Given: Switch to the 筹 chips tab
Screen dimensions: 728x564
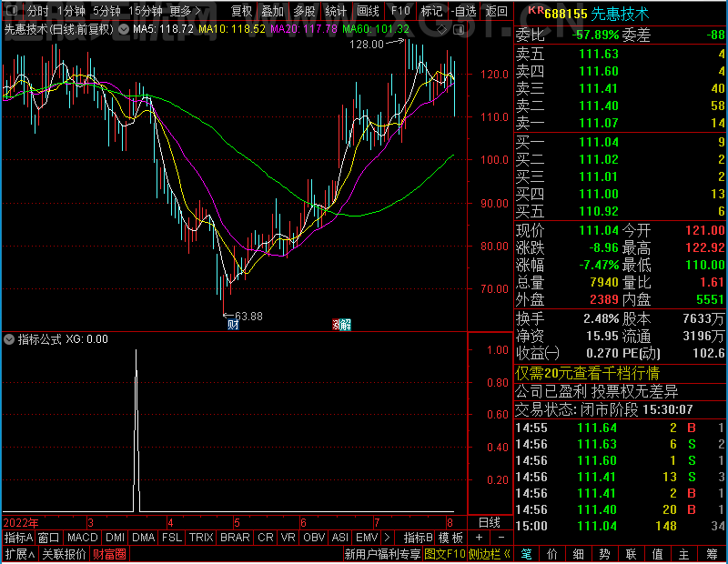Looking at the screenshot, I should tap(712, 554).
